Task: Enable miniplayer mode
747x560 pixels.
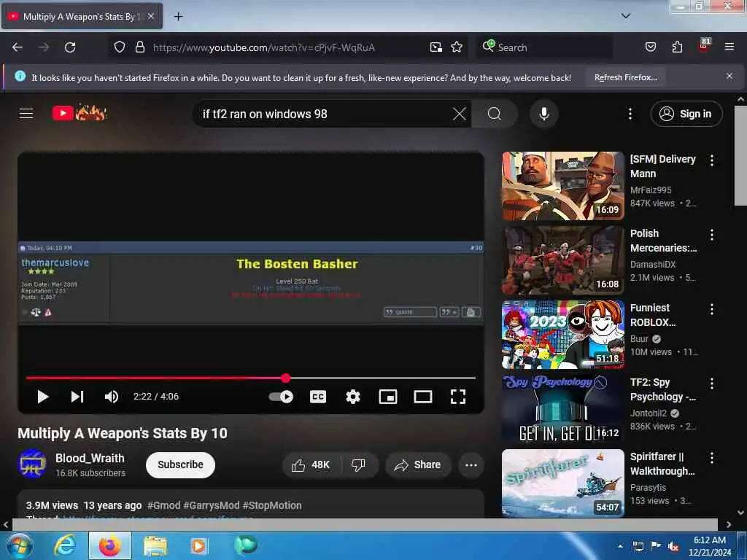Action: 388,397
